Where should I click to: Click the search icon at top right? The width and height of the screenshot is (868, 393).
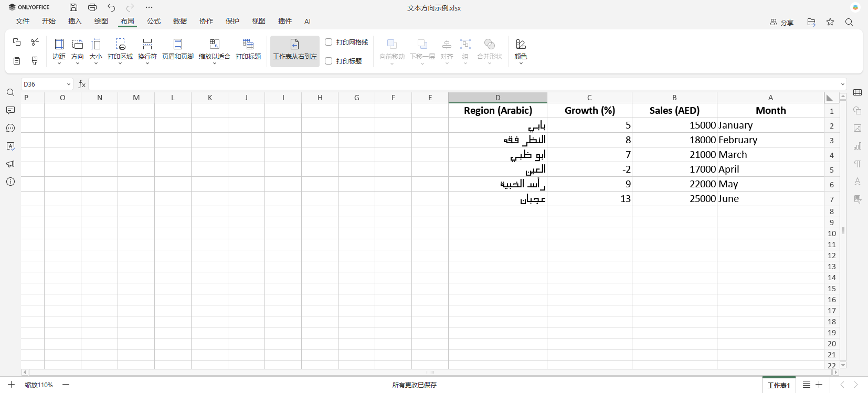point(849,22)
